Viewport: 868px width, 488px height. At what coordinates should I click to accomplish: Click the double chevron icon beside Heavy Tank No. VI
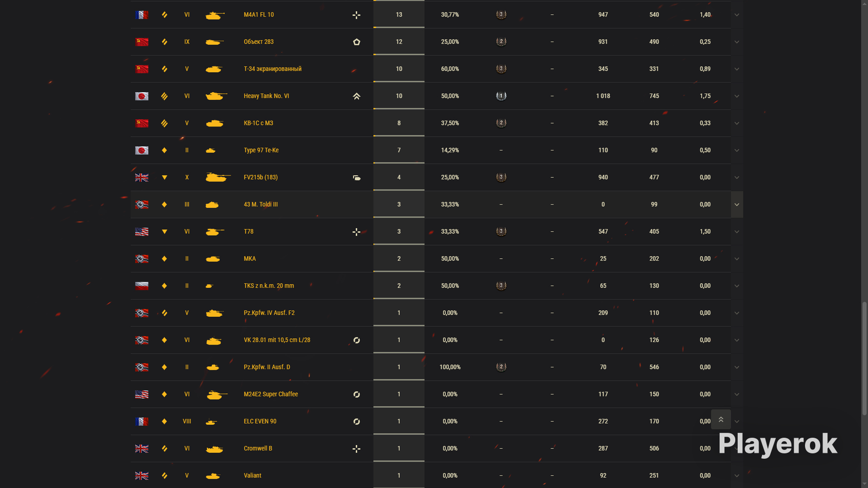point(356,96)
